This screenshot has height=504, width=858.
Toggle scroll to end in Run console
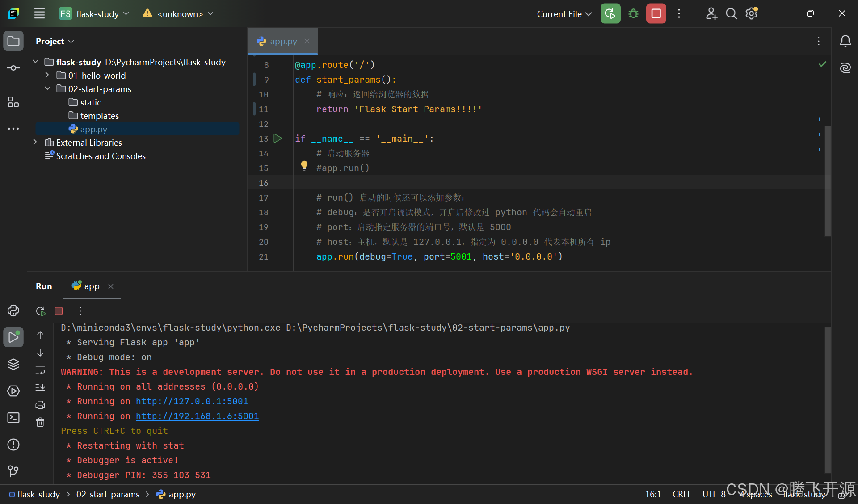click(40, 387)
